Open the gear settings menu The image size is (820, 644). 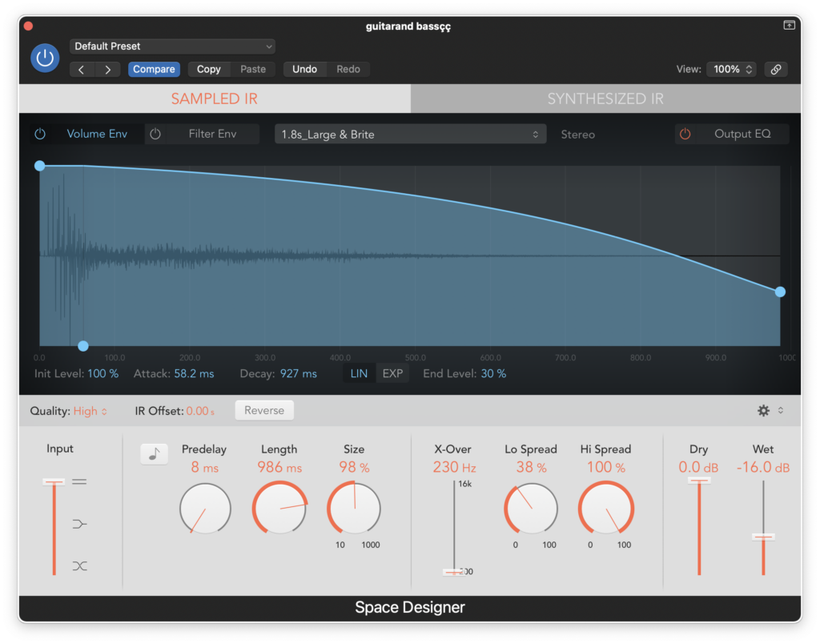763,411
